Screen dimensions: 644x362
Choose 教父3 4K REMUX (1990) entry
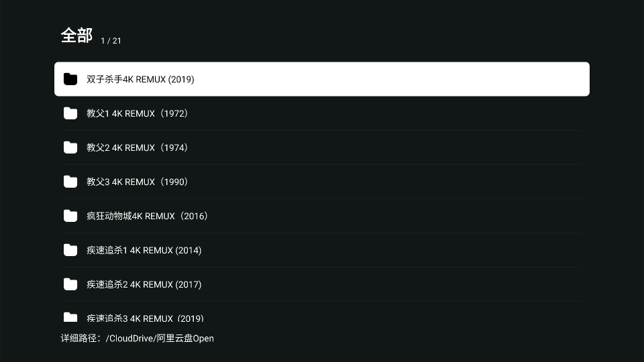click(138, 182)
